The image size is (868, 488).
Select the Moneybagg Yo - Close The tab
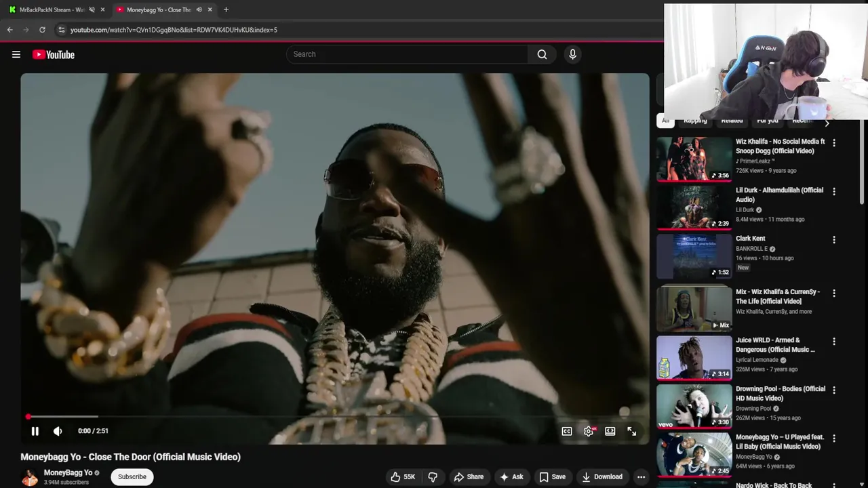(159, 9)
